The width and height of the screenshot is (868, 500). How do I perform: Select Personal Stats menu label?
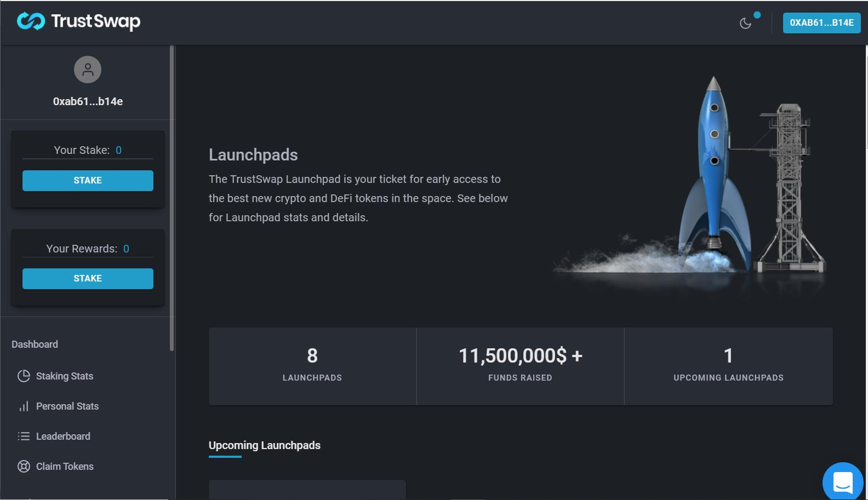coord(67,406)
